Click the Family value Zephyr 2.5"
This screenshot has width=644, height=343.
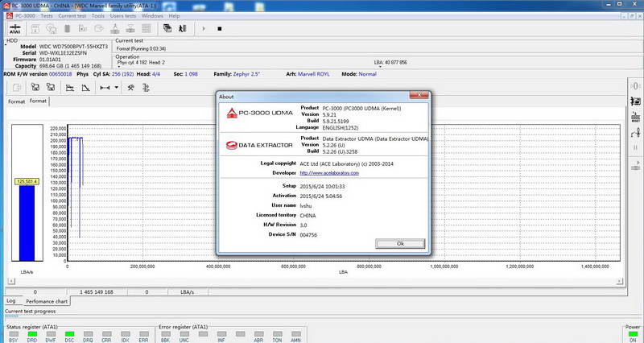[246, 74]
